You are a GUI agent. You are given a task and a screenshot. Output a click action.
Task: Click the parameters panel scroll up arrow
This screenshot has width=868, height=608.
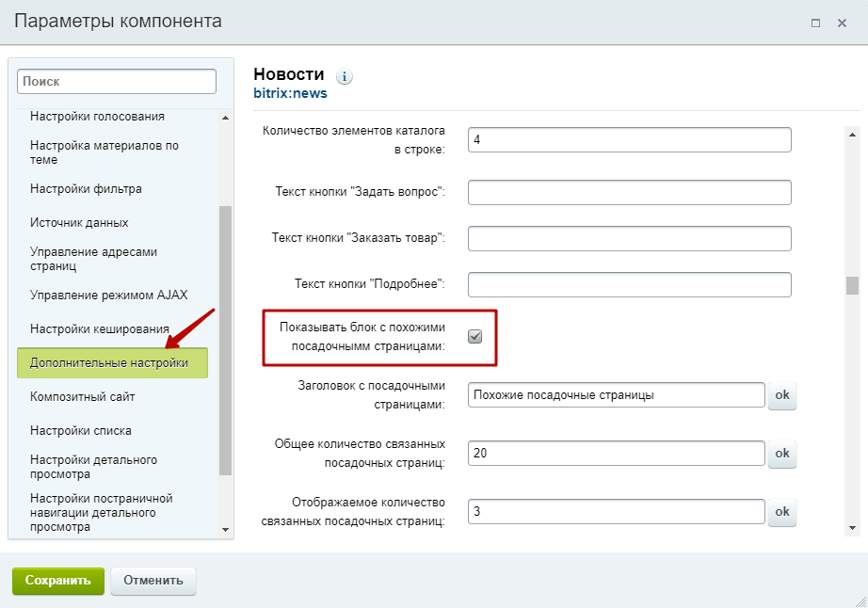[853, 135]
